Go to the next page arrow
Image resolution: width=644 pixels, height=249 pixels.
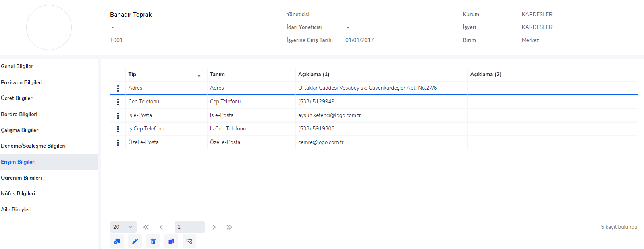pyautogui.click(x=214, y=227)
